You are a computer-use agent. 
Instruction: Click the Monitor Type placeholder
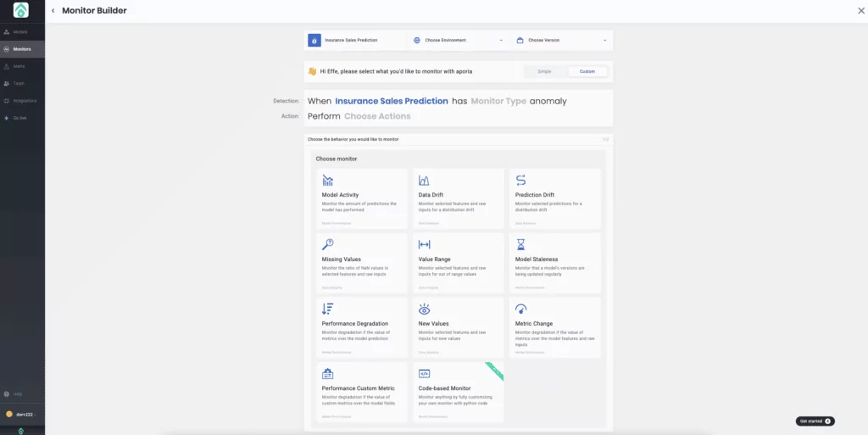coord(498,101)
